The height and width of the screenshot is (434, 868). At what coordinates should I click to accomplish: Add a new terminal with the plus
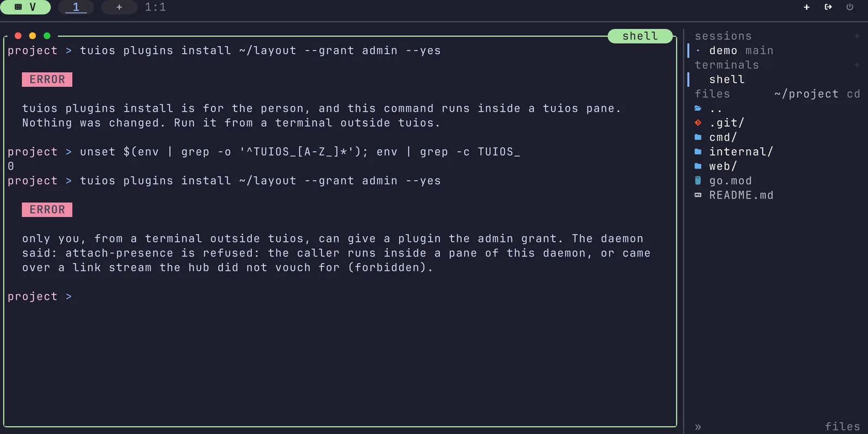[x=857, y=65]
